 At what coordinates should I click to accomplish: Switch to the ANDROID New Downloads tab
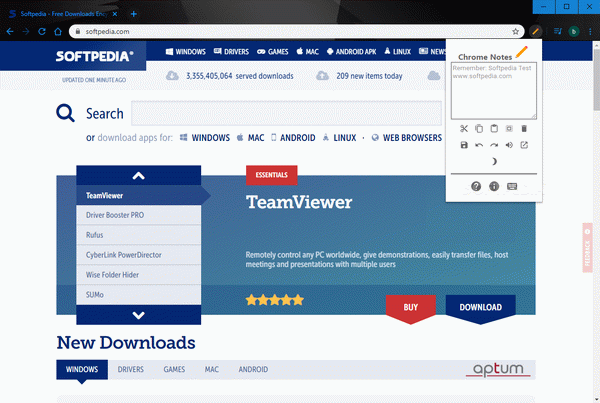pos(253,370)
